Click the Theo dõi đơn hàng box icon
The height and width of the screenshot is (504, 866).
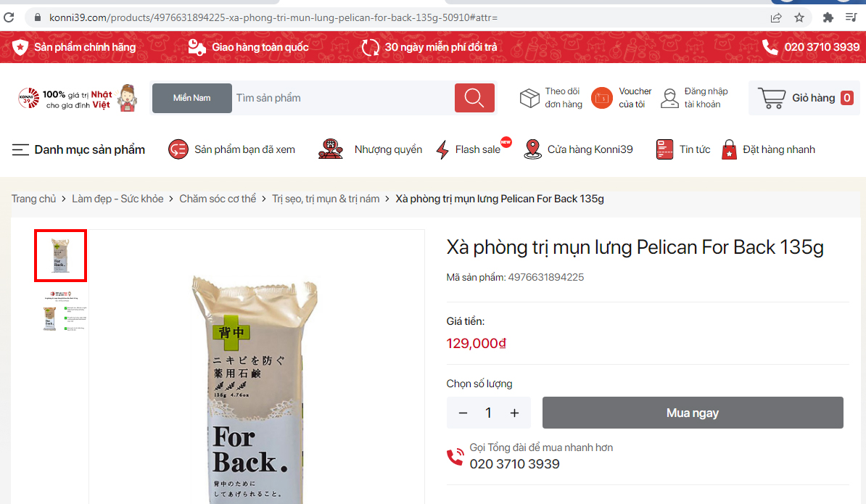[x=529, y=98]
